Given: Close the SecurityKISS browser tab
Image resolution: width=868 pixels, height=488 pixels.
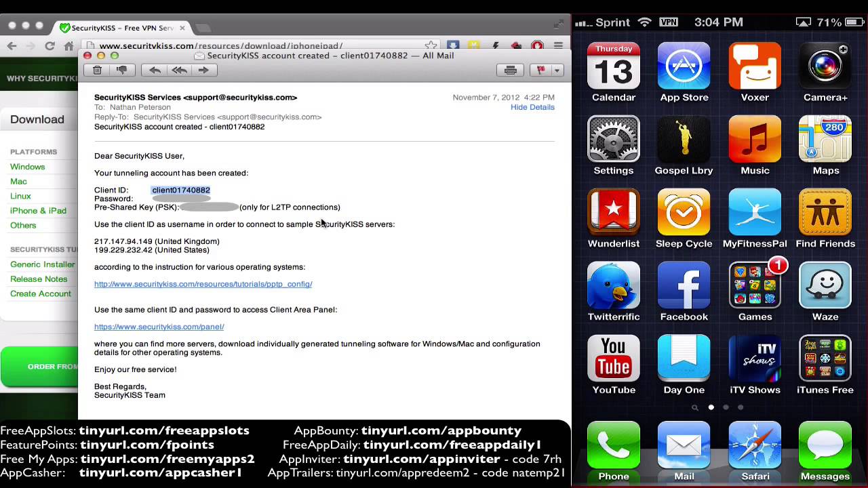Looking at the screenshot, I should (182, 28).
